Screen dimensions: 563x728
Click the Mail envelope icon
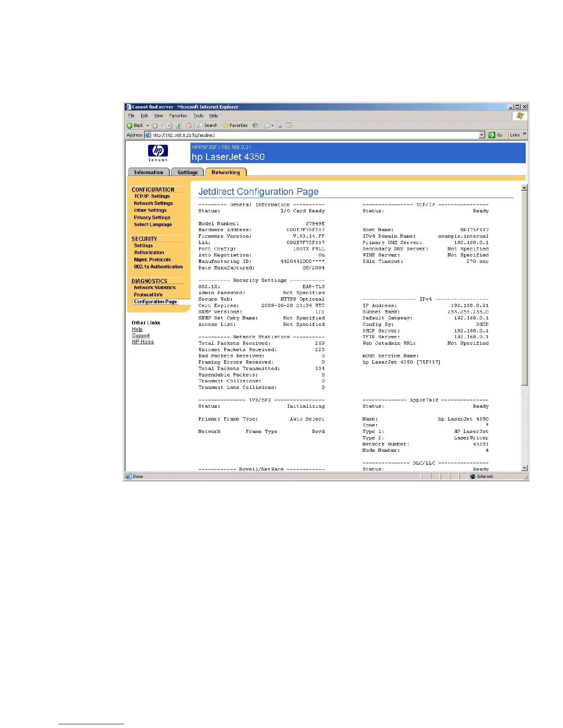267,125
